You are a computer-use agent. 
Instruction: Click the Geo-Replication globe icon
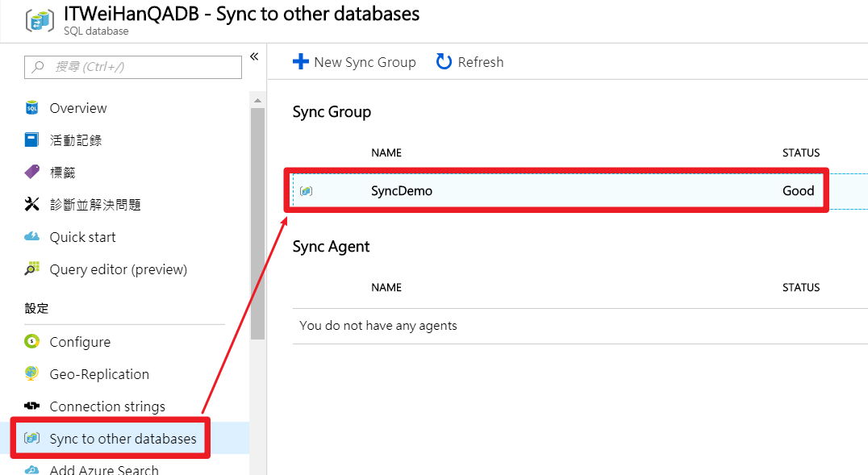(x=32, y=373)
